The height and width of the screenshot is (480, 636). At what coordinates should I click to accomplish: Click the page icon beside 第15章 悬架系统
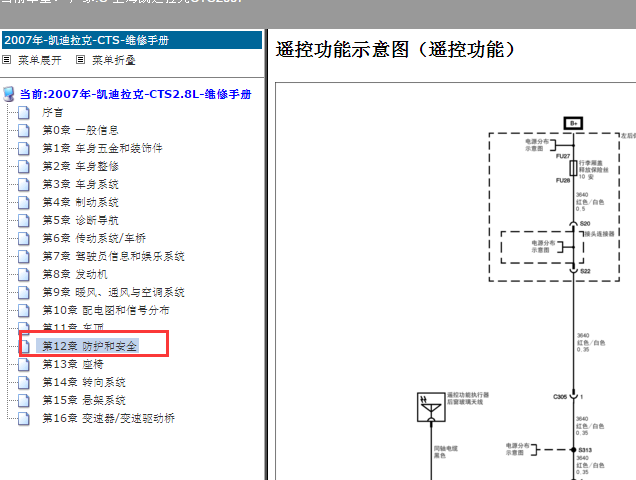point(24,400)
